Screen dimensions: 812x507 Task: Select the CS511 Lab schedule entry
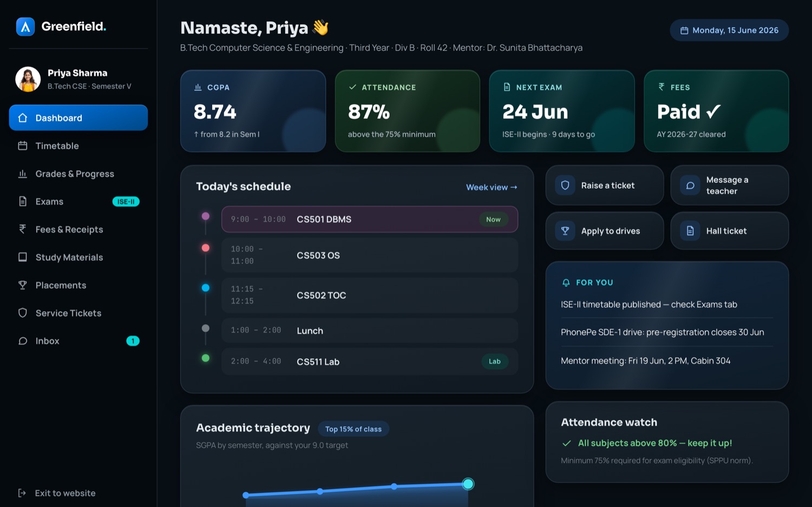coord(370,361)
